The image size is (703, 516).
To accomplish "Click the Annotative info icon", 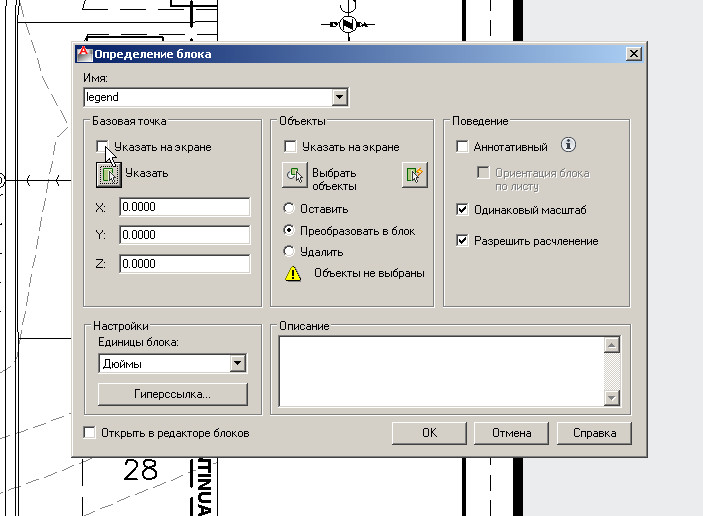I will point(568,145).
